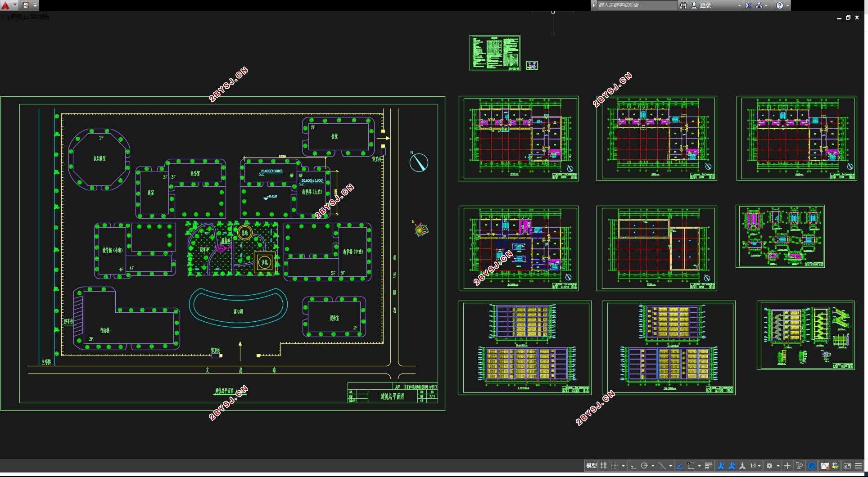The height and width of the screenshot is (477, 868).
Task: Open the AutoCAD application menu logo
Action: pos(5,5)
